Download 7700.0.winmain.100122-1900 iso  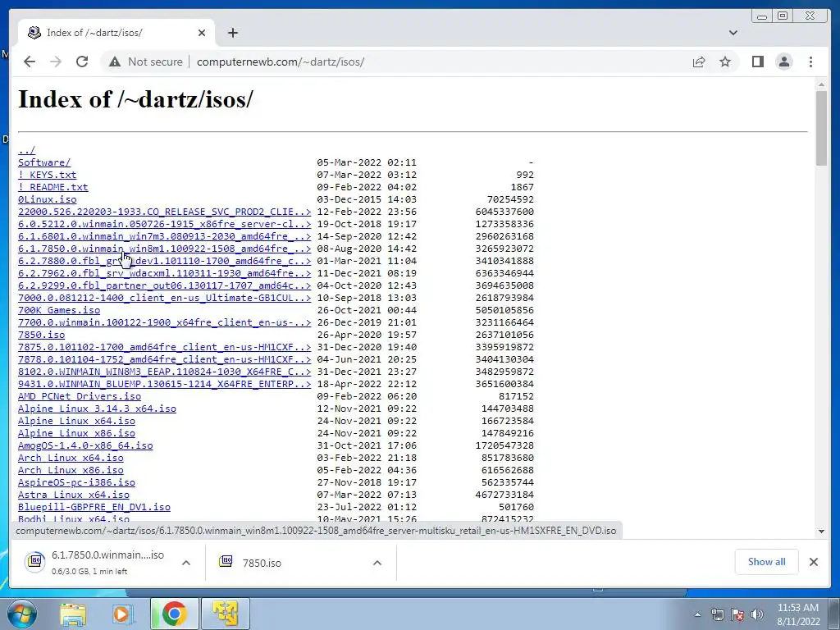coord(164,322)
